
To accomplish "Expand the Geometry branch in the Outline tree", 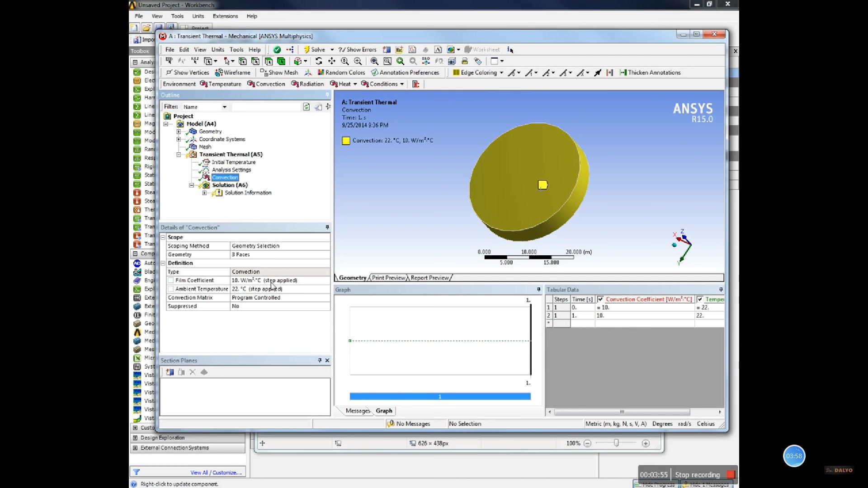I will point(179,131).
